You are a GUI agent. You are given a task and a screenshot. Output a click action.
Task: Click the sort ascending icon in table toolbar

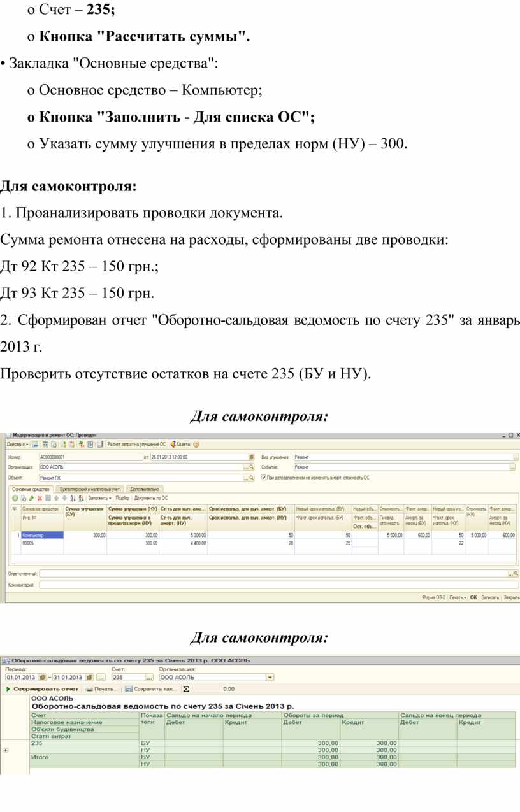click(72, 498)
